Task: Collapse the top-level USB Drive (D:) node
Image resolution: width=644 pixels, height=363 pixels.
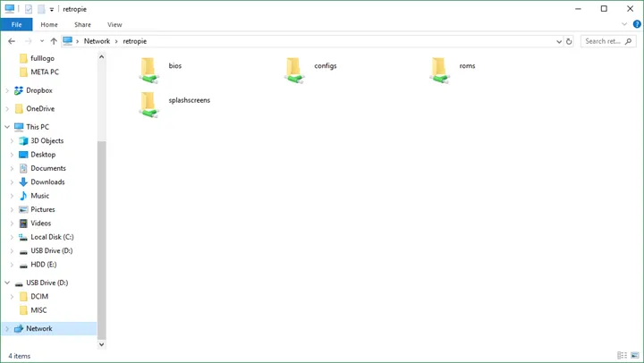Action: 7,283
